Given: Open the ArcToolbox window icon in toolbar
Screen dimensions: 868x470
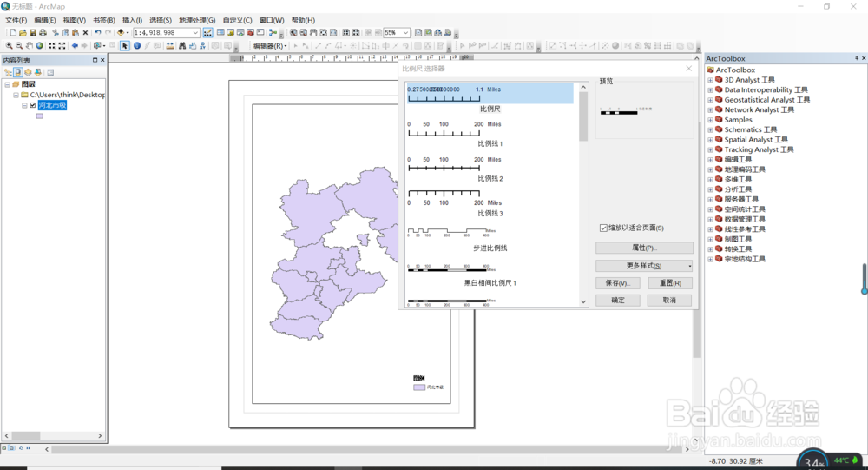Looking at the screenshot, I should click(250, 33).
